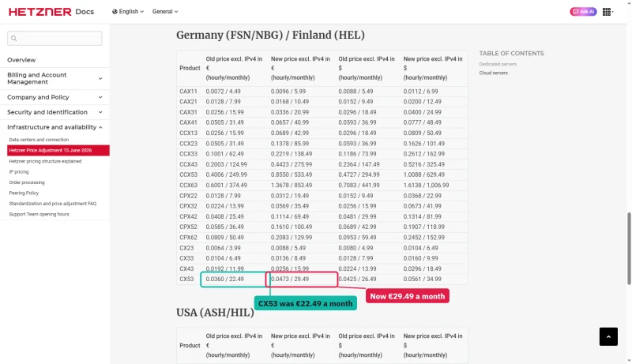This screenshot has height=364, width=632.
Task: Expand Security and Identification section
Action: click(x=55, y=112)
